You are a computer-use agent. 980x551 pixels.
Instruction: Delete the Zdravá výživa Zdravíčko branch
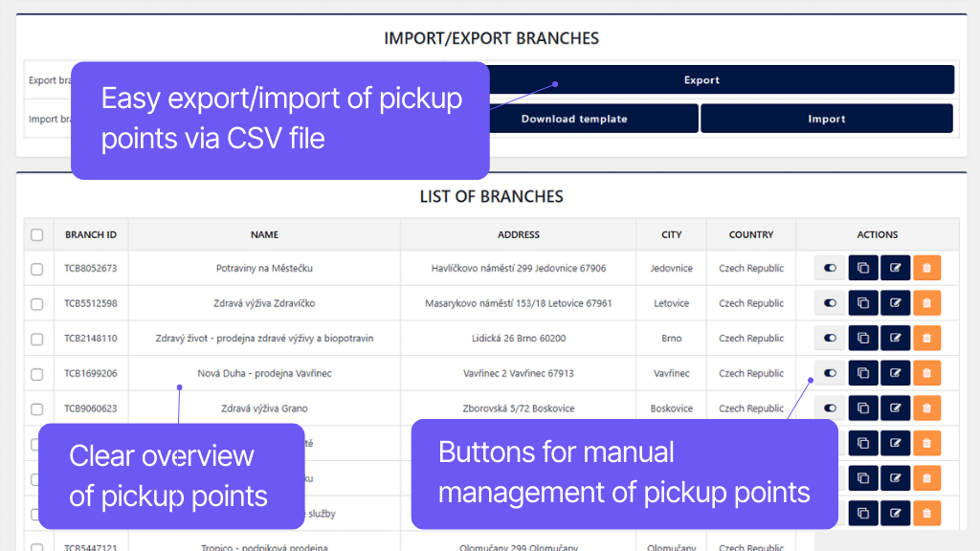926,303
